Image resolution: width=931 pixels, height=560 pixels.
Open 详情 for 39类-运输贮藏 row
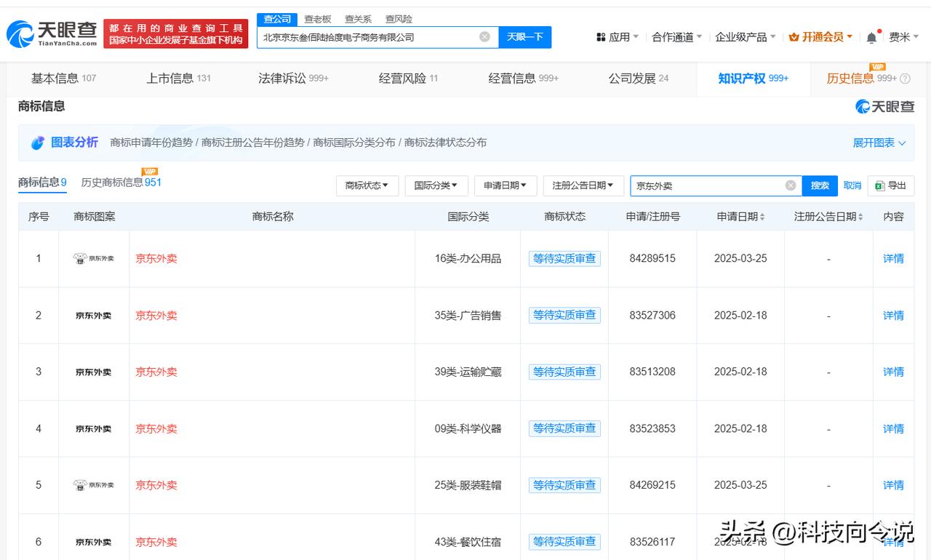tap(893, 372)
